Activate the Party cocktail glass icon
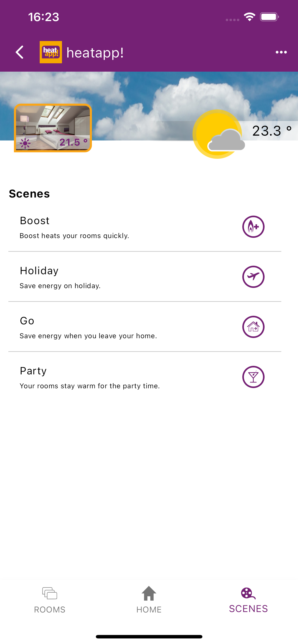This screenshot has width=298, height=644. [253, 377]
